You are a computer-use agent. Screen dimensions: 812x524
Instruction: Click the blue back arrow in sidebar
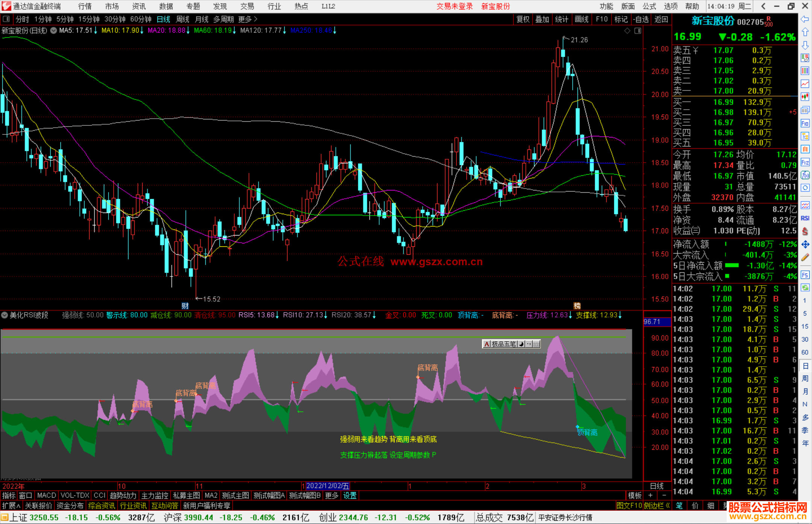click(x=805, y=19)
